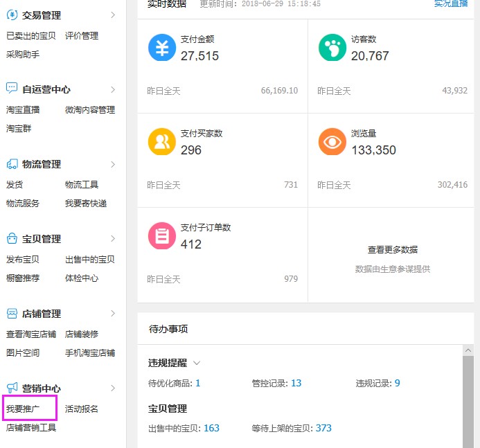Click the 店铺管理 store icon
This screenshot has width=480, height=448.
12,314
